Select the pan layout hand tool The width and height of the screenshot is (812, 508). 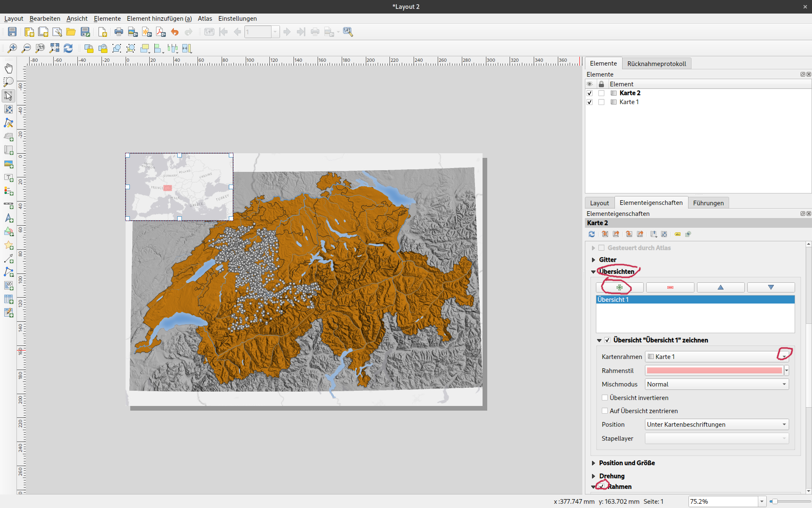point(8,68)
